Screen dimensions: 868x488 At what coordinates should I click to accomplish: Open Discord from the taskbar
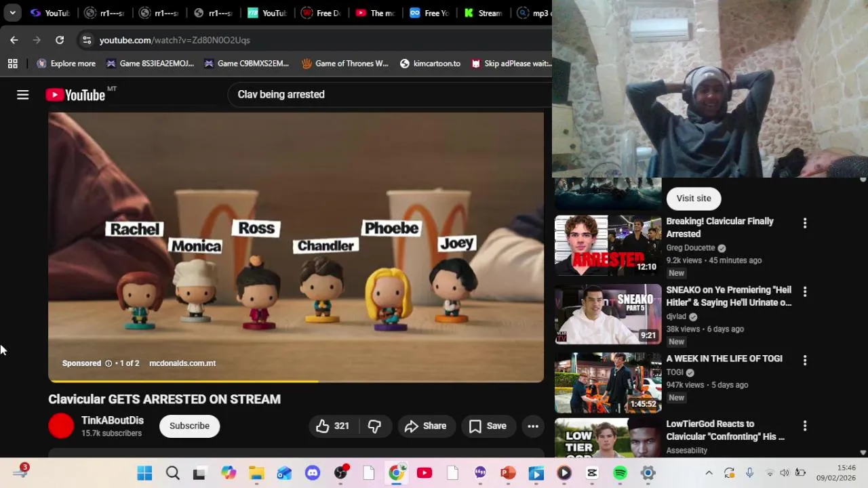tap(313, 472)
